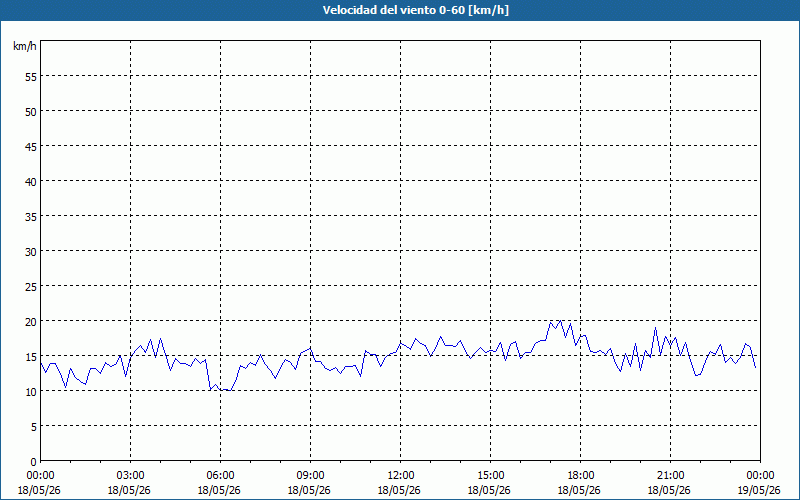Click the "km/h" unit label on the y-axis
The width and height of the screenshot is (800, 500).
point(25,46)
